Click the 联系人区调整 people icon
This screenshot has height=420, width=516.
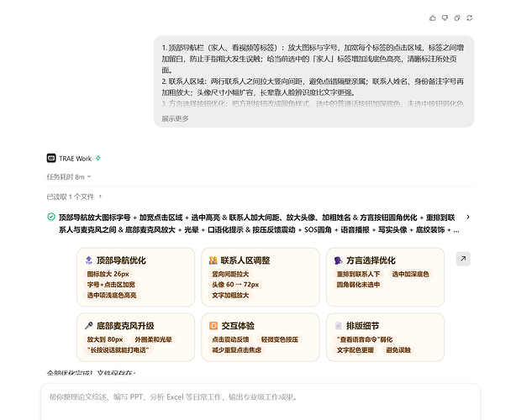pyautogui.click(x=213, y=260)
